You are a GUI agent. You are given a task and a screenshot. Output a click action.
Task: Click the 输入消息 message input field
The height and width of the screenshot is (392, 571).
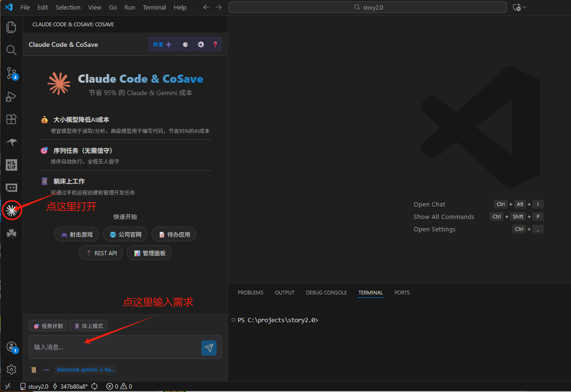[x=115, y=347]
